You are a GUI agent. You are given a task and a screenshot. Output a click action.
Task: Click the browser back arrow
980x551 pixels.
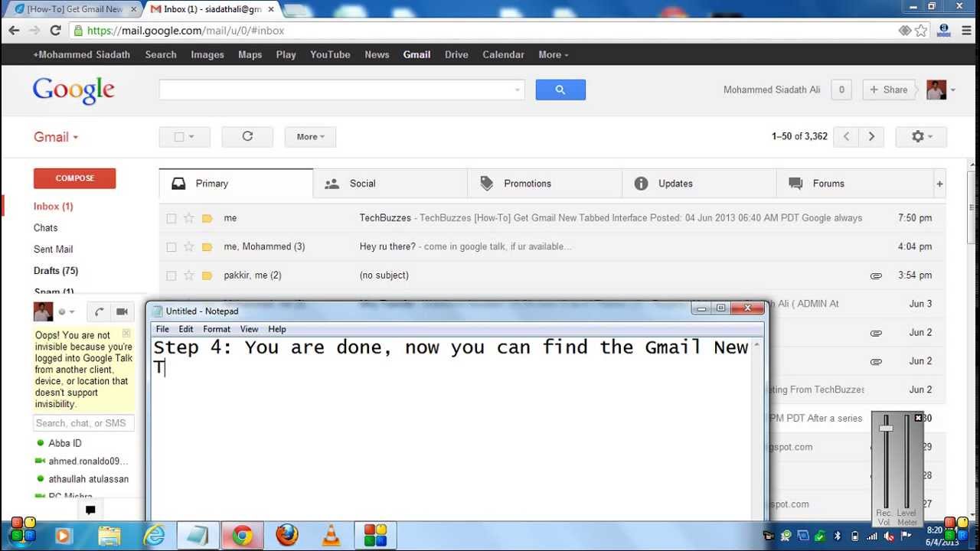[14, 31]
